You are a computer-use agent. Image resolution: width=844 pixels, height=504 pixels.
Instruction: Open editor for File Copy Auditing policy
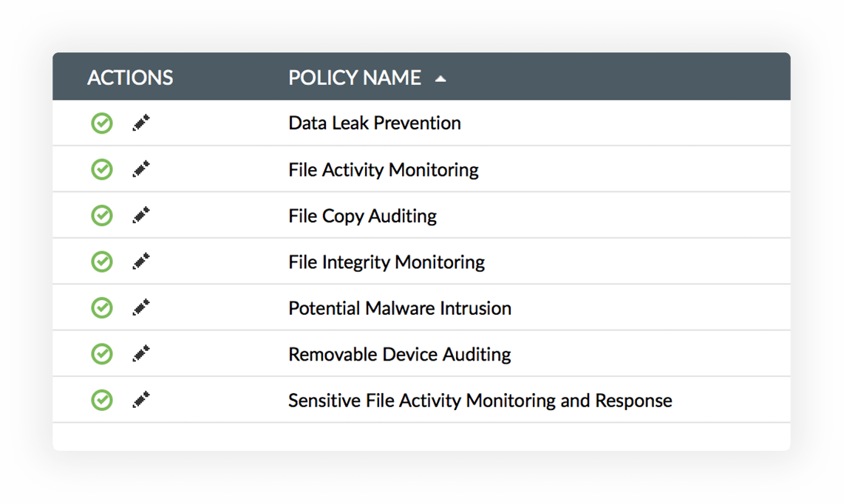pyautogui.click(x=141, y=216)
